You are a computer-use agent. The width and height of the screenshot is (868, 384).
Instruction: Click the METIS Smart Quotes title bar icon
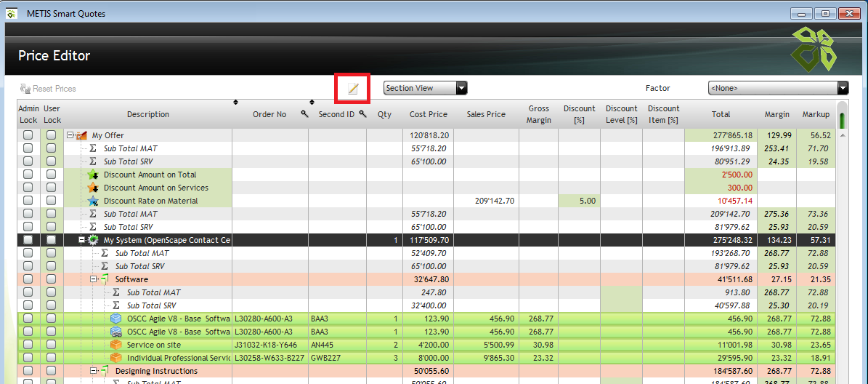coord(12,13)
